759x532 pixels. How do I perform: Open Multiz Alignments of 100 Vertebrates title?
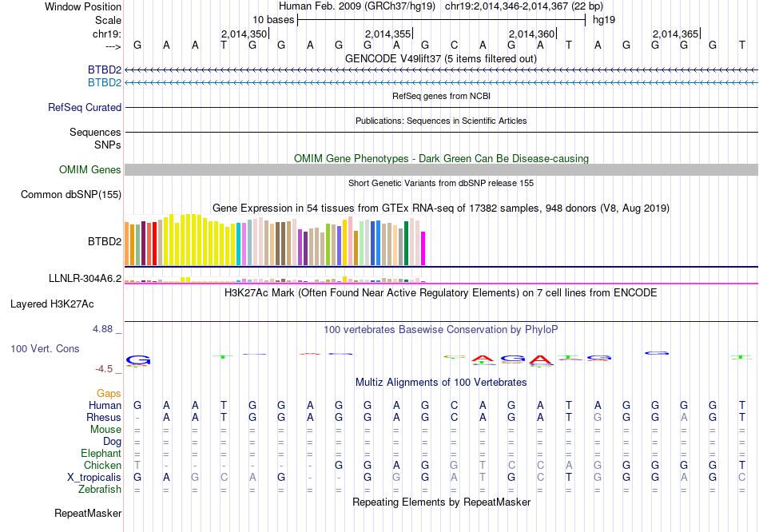(x=441, y=383)
